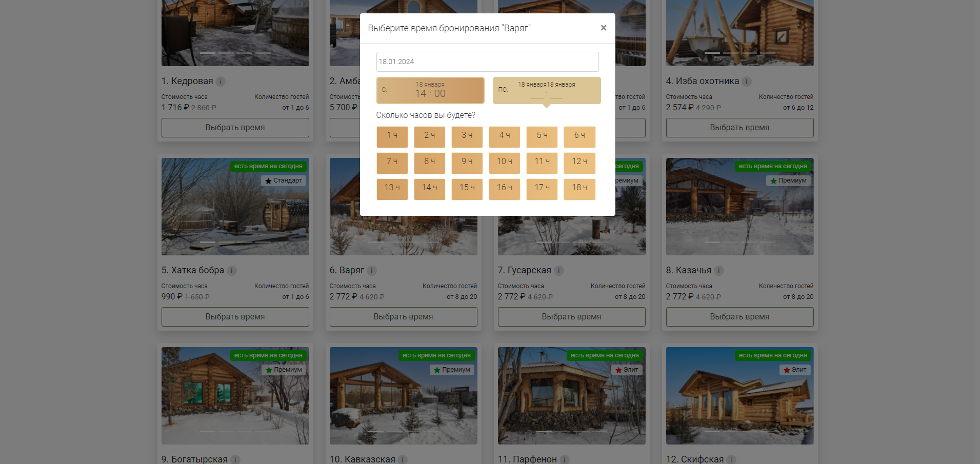
Task: Click 'есть время на сегодня' tag on Казачья
Action: [x=773, y=166]
